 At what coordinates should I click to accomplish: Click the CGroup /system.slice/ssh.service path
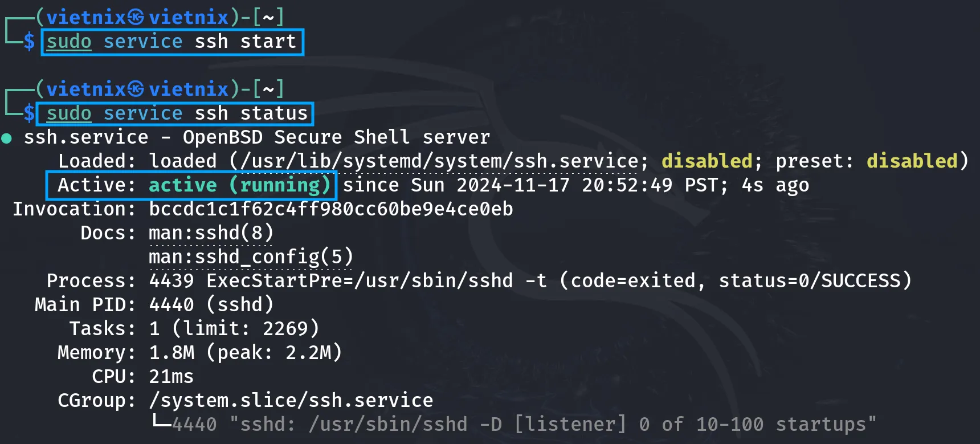(291, 401)
